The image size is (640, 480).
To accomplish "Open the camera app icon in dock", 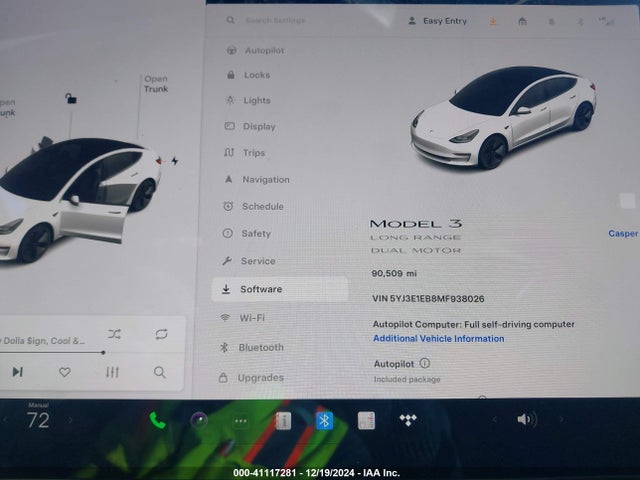I will [x=199, y=420].
